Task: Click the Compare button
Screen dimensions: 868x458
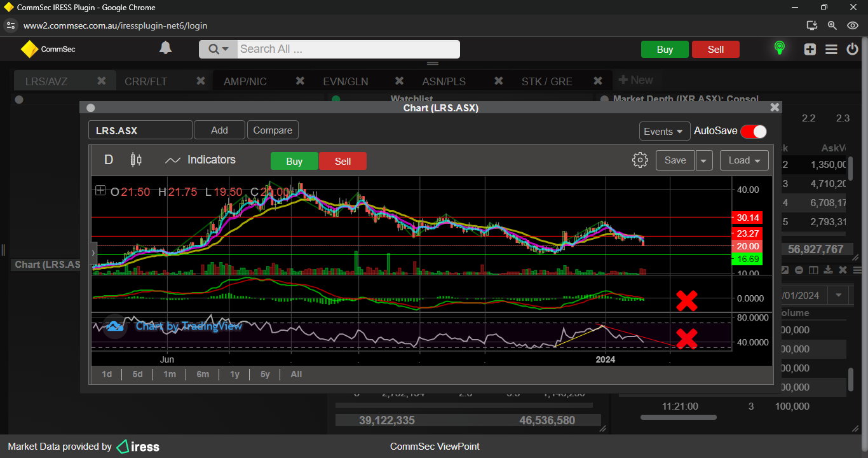Action: pyautogui.click(x=273, y=130)
